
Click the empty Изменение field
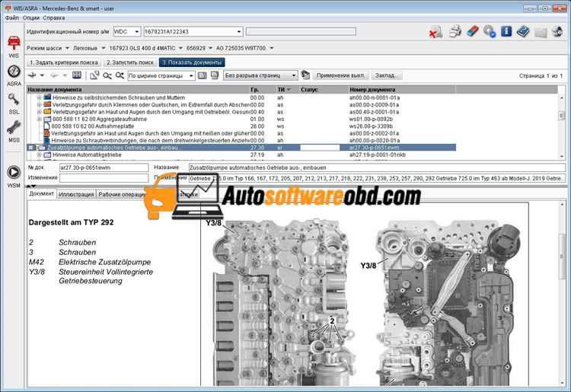(104, 178)
